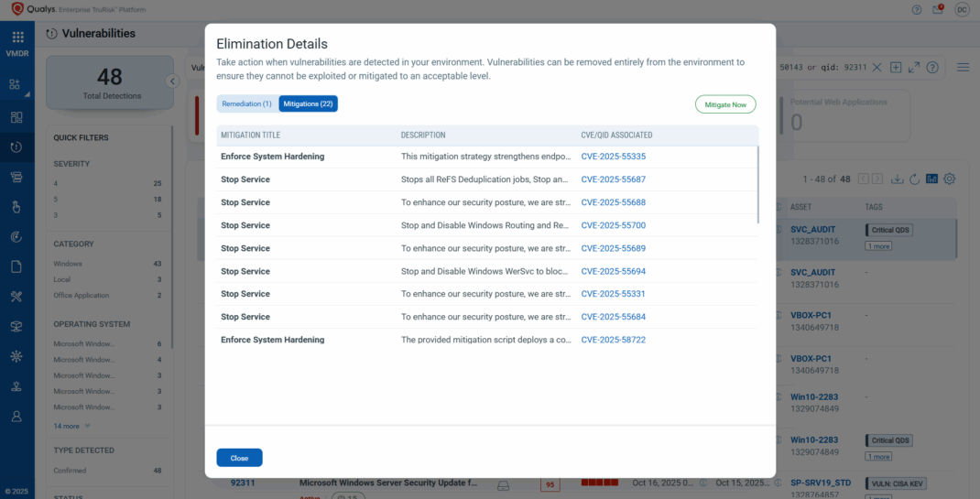The width and height of the screenshot is (980, 499).
Task: Click the hamburger menu beside search bar
Action: pos(963,68)
